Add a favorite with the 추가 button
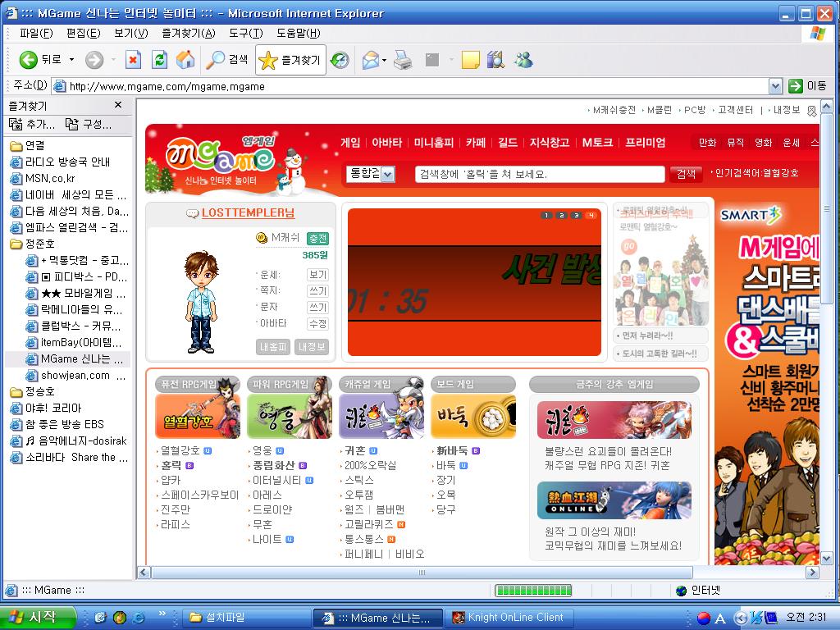This screenshot has height=630, width=840. pyautogui.click(x=32, y=125)
